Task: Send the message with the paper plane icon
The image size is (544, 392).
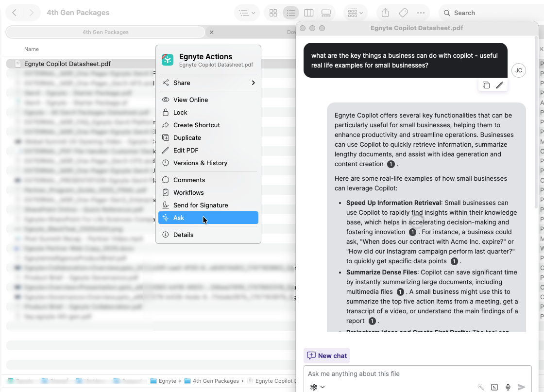Action: coord(522,387)
